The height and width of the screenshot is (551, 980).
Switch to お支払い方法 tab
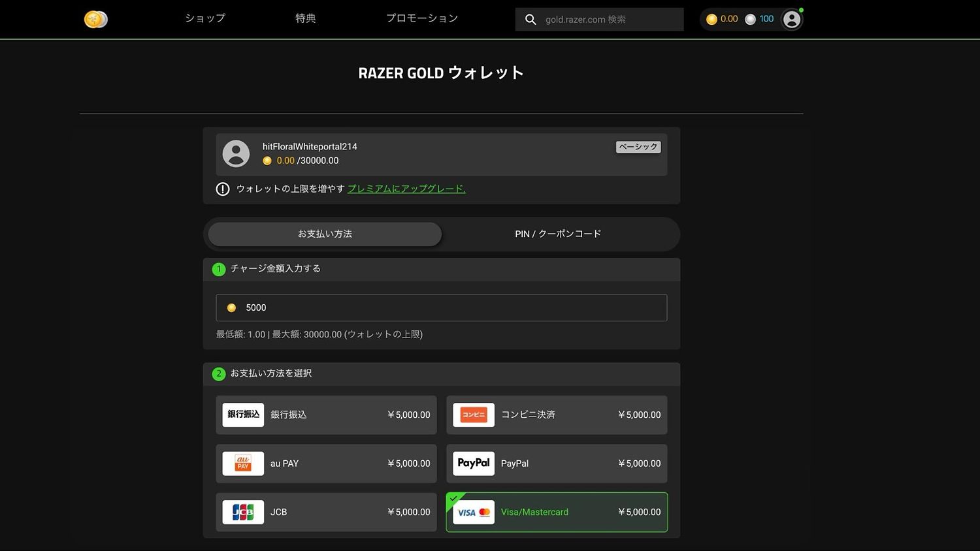tap(325, 234)
